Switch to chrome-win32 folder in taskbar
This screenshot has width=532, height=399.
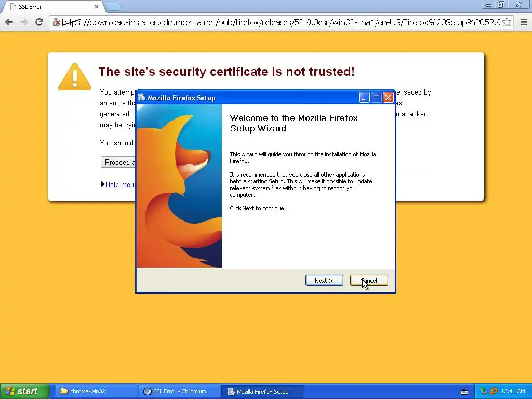(x=96, y=391)
